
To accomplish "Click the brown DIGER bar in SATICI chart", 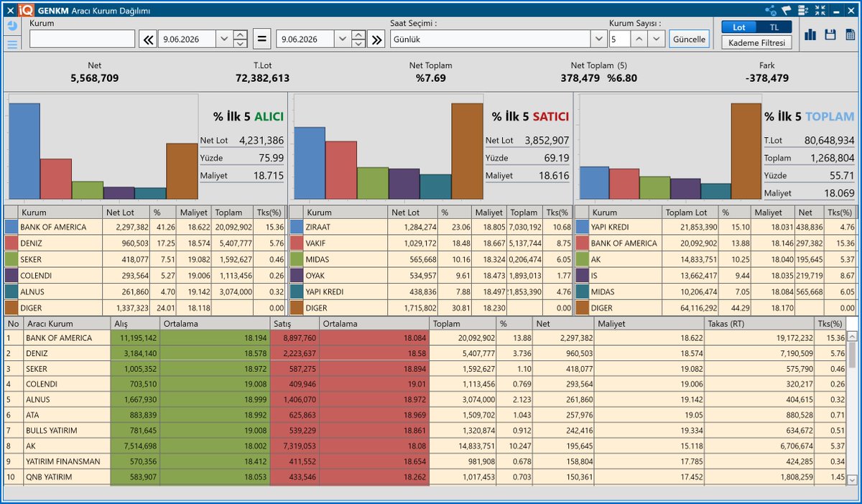I will click(x=467, y=151).
